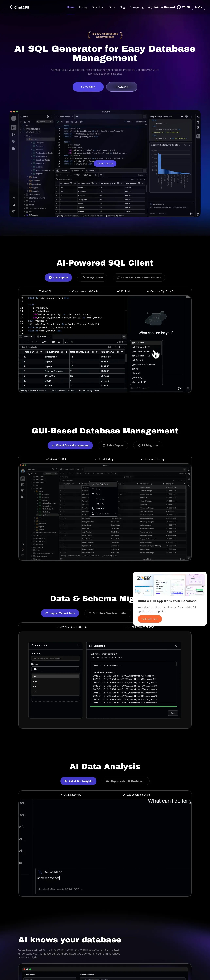Go to Download in navigation bar
210x980 pixels.
[98, 7]
